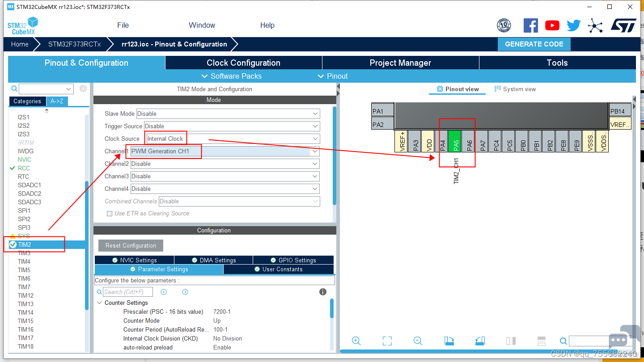644x362 pixels.
Task: Open the Slave Mode dropdown
Action: click(x=228, y=114)
